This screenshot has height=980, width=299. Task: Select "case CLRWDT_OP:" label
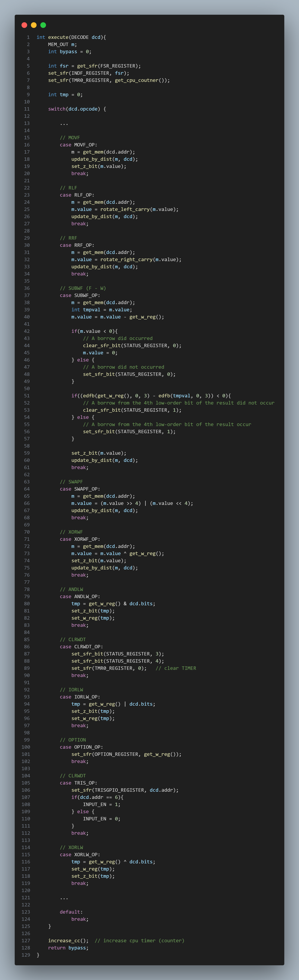click(x=81, y=647)
